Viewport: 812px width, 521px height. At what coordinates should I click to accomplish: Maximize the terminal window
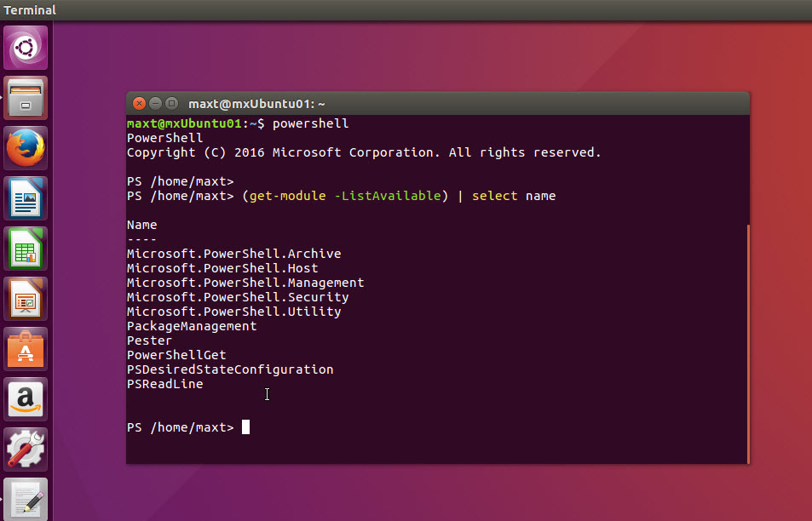171,104
